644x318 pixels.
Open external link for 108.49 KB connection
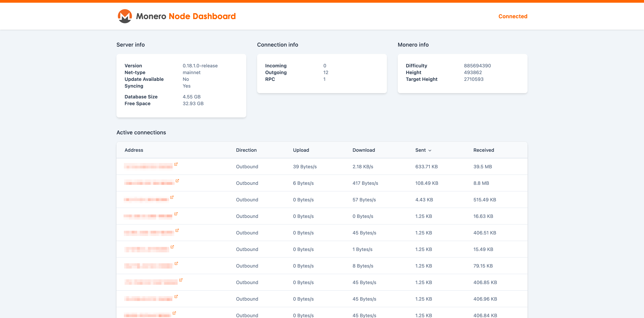click(x=177, y=181)
